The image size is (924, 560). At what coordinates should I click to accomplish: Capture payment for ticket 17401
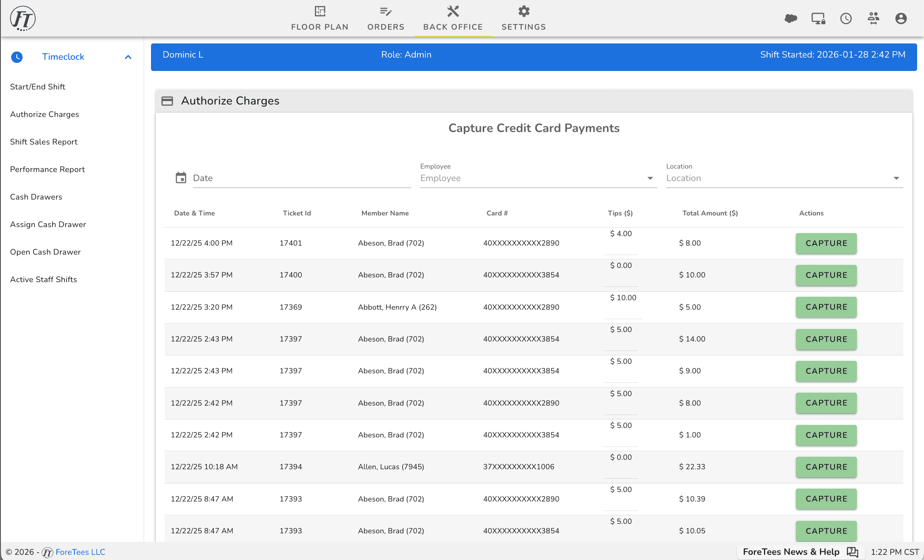[826, 243]
